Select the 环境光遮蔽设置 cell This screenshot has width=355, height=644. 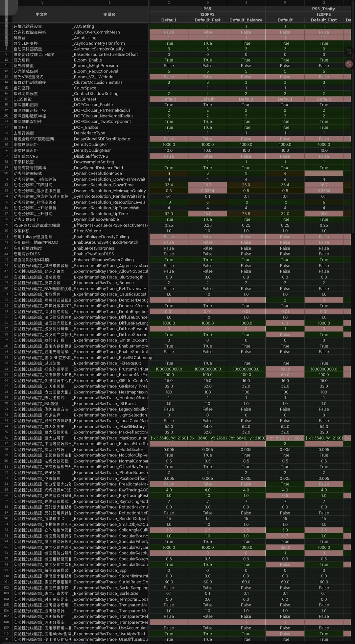point(41,26)
